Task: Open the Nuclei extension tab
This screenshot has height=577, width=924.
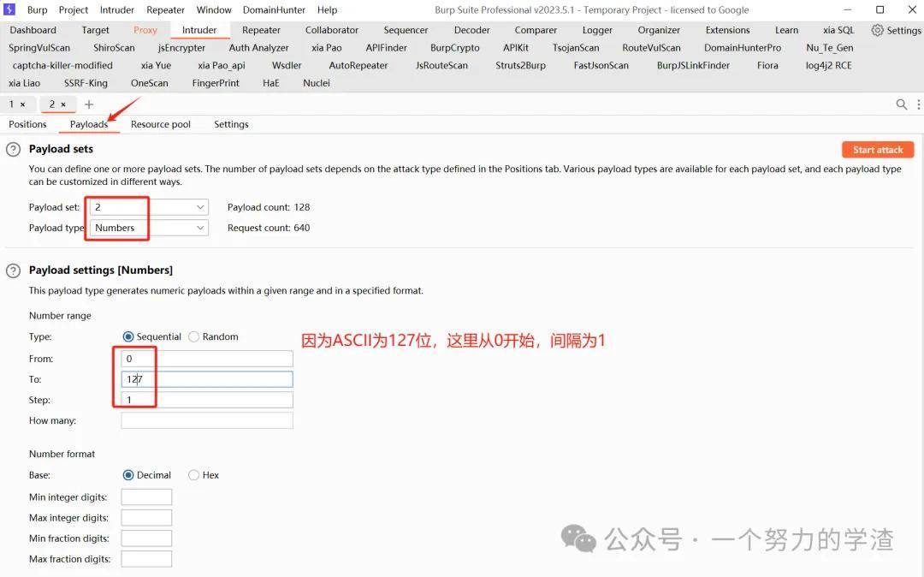Action: click(x=317, y=83)
